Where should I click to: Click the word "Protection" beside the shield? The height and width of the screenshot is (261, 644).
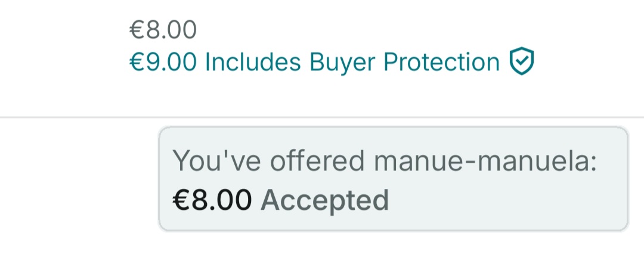(x=441, y=62)
